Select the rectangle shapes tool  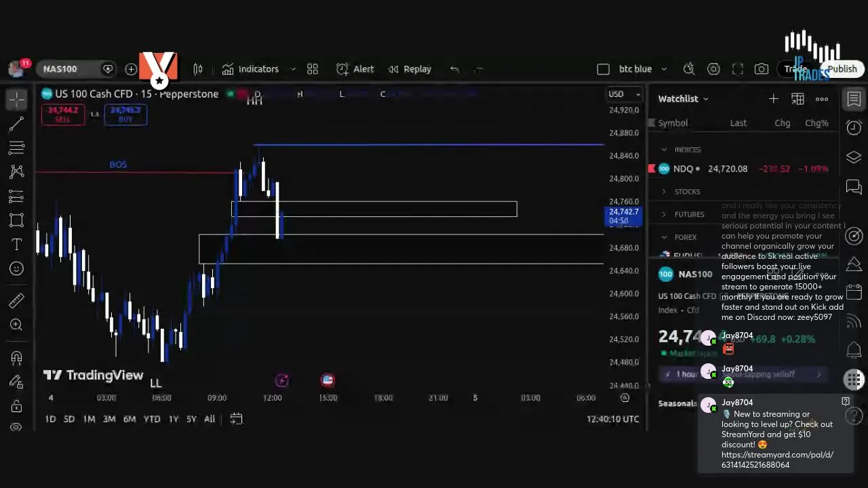point(17,220)
